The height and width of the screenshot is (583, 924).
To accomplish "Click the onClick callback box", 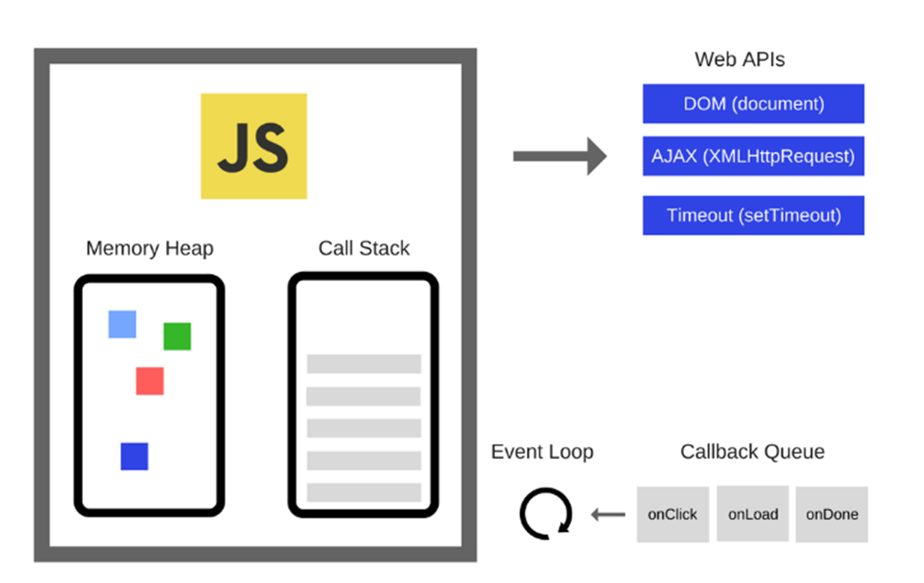I will click(x=673, y=514).
